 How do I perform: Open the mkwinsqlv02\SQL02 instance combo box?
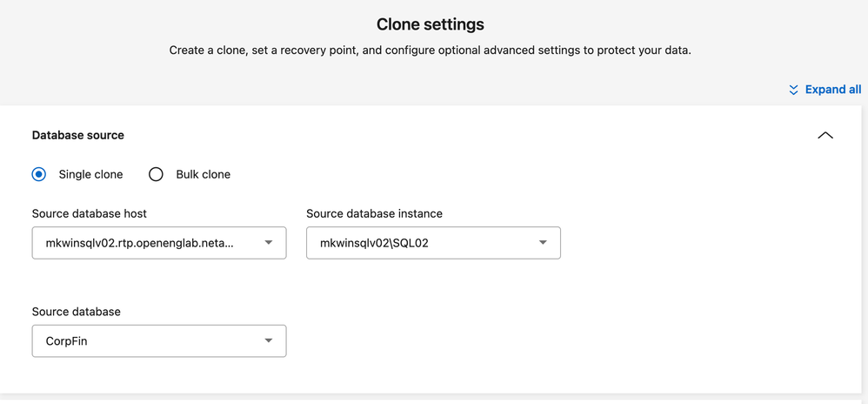coord(417,243)
